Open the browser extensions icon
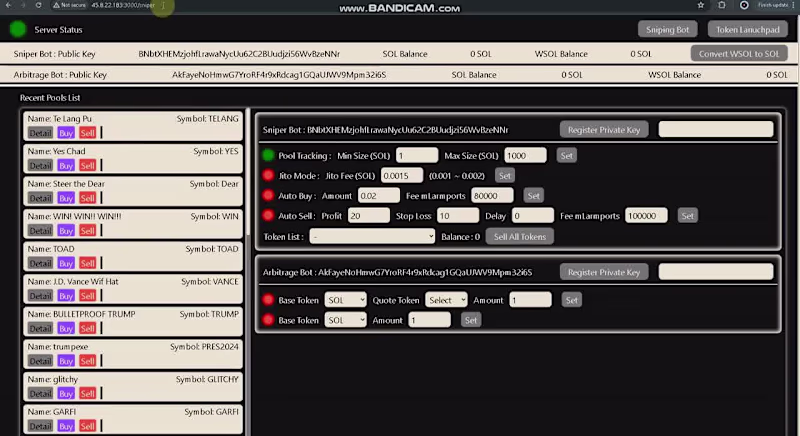The image size is (800, 436). click(x=721, y=5)
